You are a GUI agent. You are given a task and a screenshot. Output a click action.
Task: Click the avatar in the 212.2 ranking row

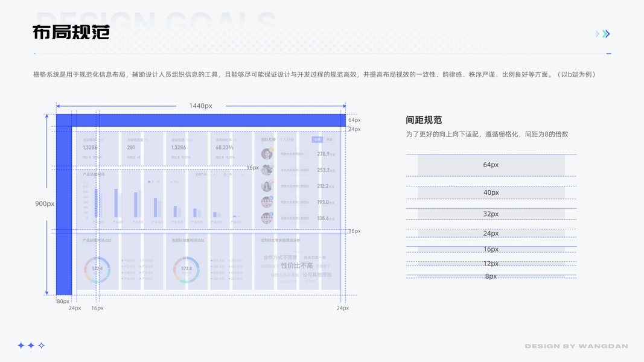pyautogui.click(x=267, y=186)
